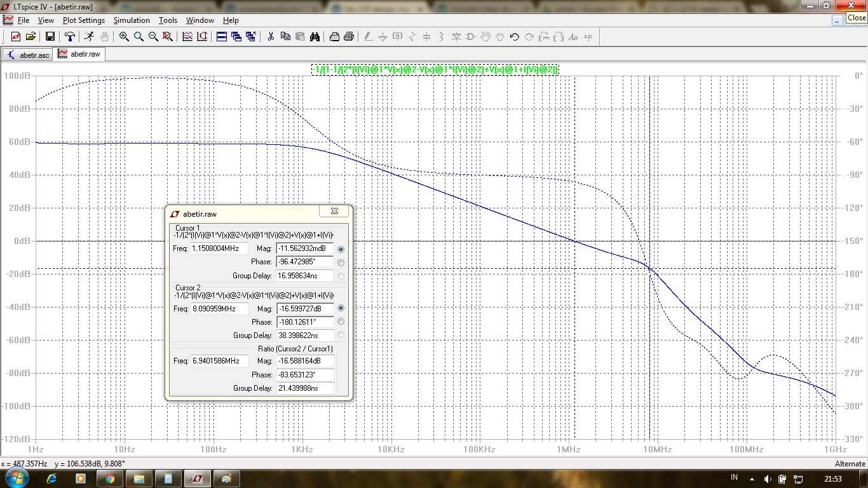Click Cursor 2 Freq field 8.090959MHz
This screenshot has width=868, height=488.
click(x=219, y=309)
